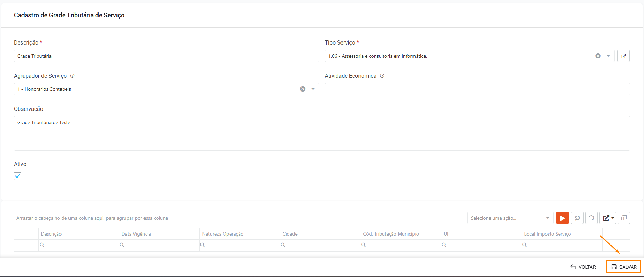Click the Descrição column filter field

[80, 245]
